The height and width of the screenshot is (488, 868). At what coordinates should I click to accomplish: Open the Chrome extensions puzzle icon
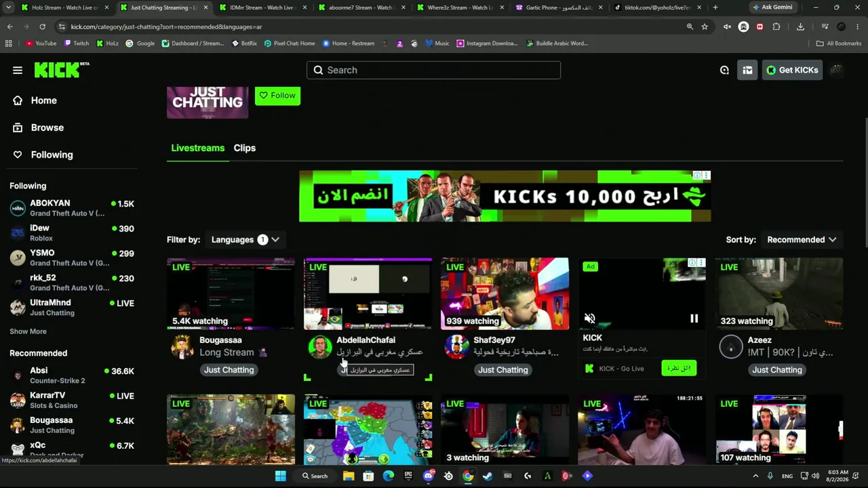point(776,26)
